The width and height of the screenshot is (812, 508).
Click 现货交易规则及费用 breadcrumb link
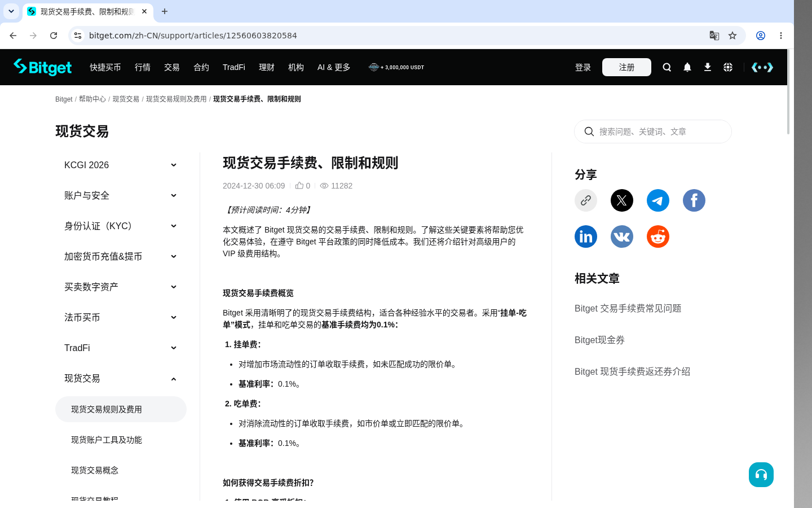coord(176,99)
